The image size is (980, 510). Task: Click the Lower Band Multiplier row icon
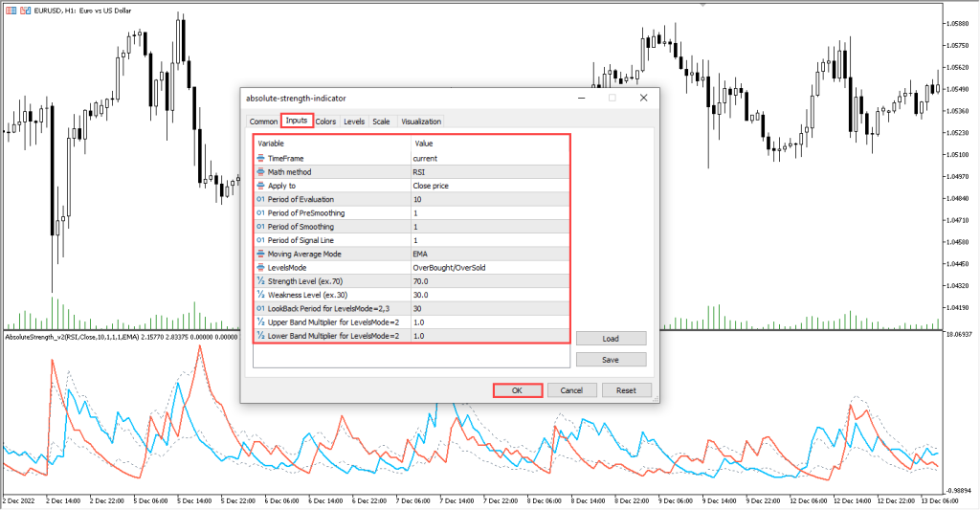(260, 336)
